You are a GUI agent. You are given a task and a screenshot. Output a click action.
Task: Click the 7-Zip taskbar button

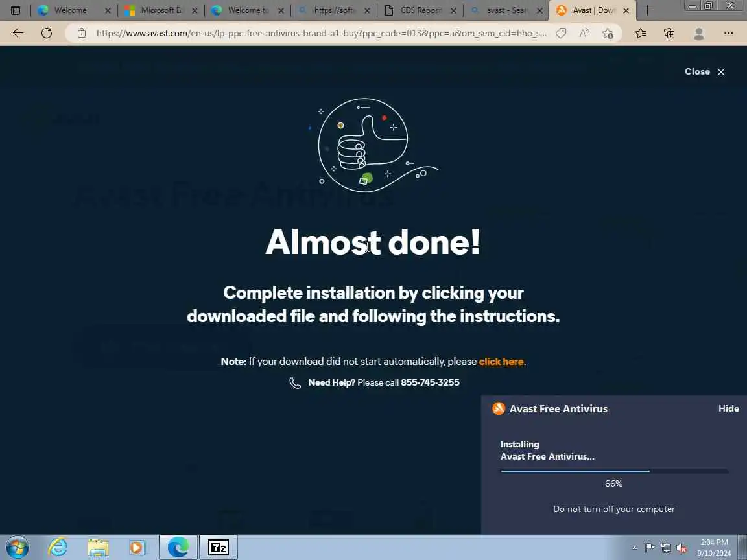pos(218,547)
